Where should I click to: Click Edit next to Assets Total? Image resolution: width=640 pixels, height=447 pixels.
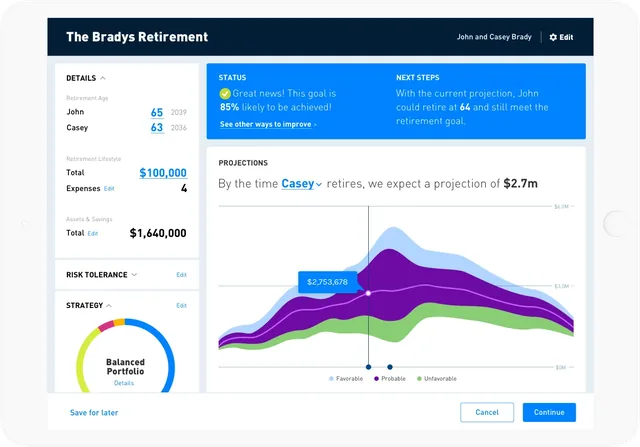tap(93, 234)
